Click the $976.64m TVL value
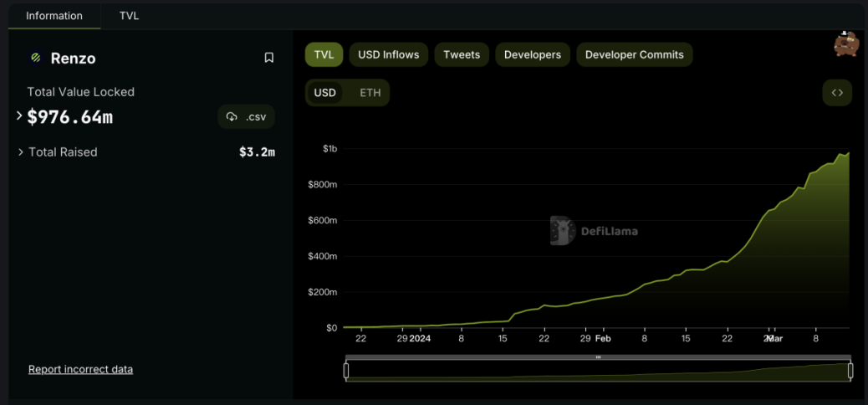This screenshot has width=868, height=405. (69, 117)
